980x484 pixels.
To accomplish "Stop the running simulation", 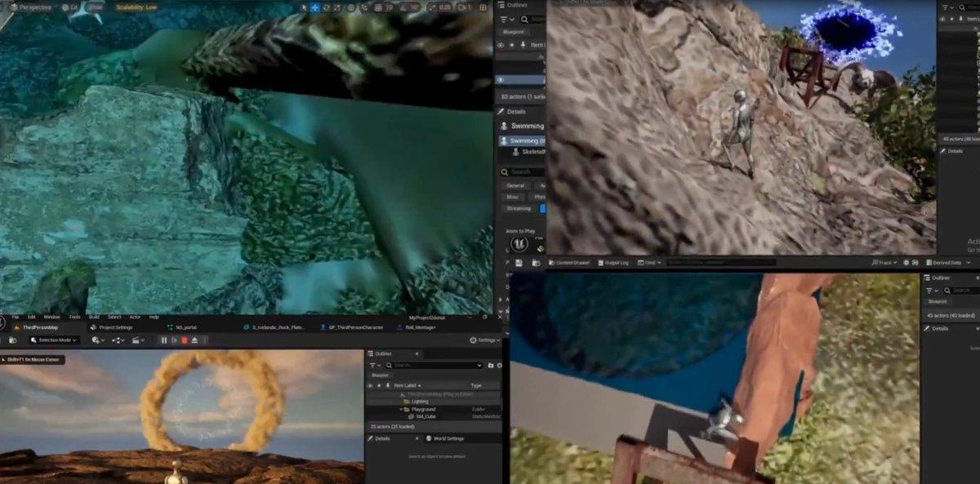I will coord(184,340).
